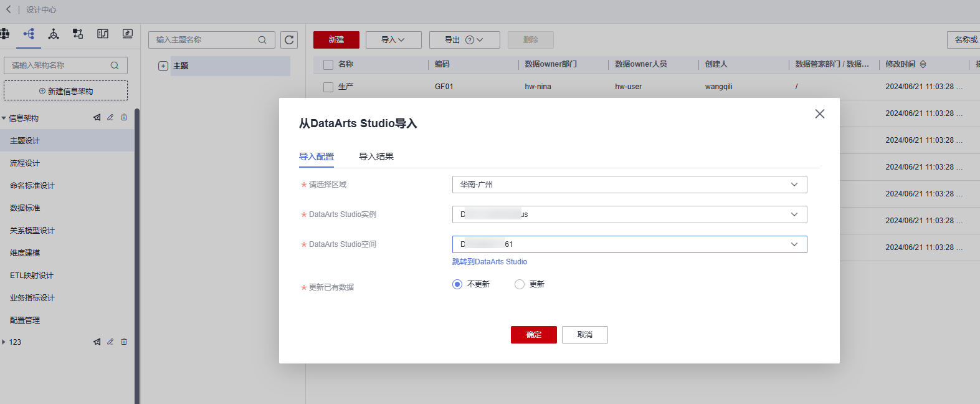This screenshot has width=980, height=404.
Task: Click the left sidebar vertical scrollbar
Action: (x=137, y=256)
